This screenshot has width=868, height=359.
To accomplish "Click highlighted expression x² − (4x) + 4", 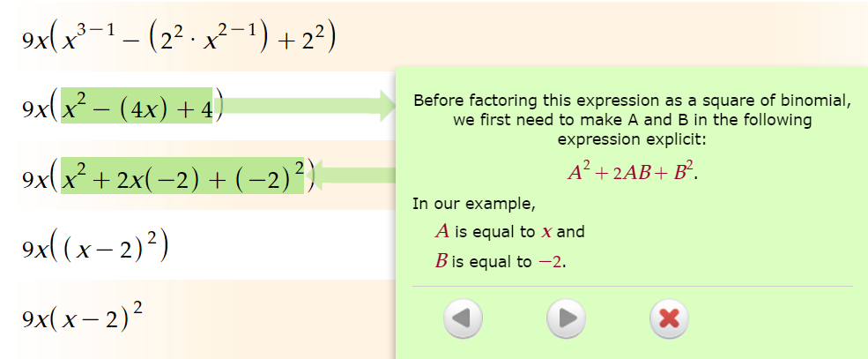I will point(137,105).
